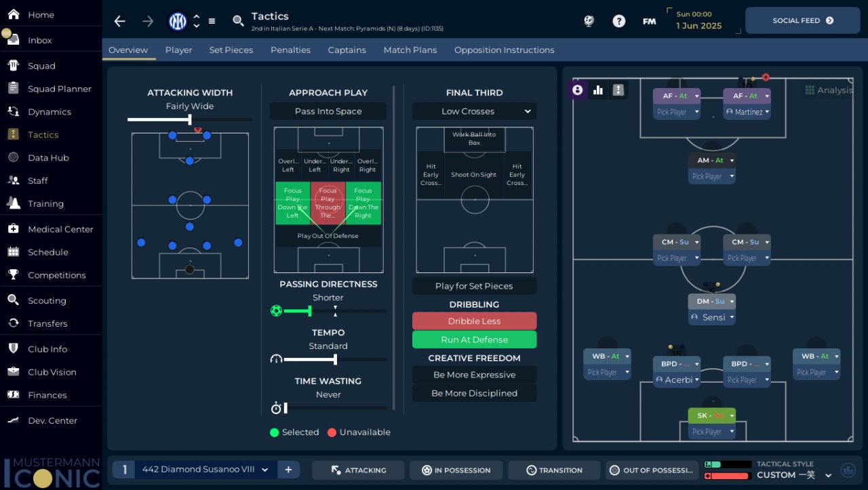Viewport: 868px width, 490px height.
Task: Open the Data Hub
Action: (48, 158)
